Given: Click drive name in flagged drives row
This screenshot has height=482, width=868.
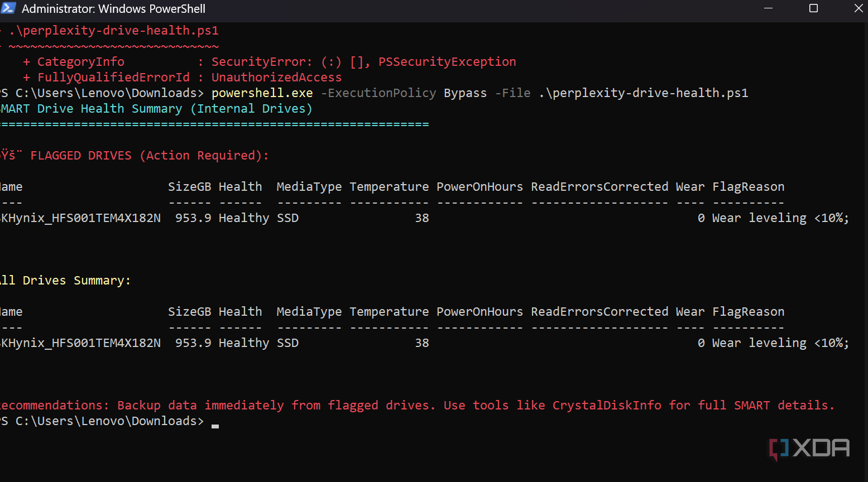Looking at the screenshot, I should coord(80,218).
